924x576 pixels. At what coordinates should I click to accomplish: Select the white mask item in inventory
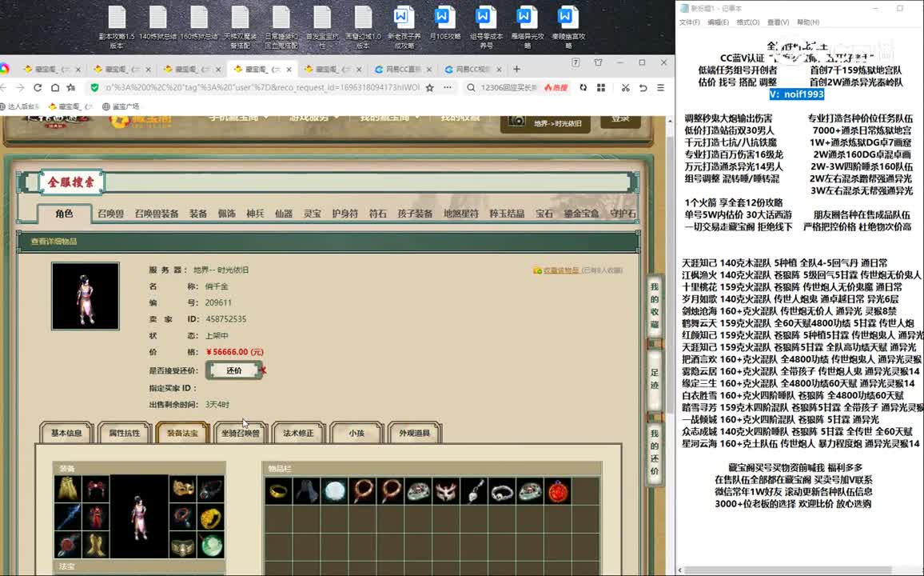446,491
